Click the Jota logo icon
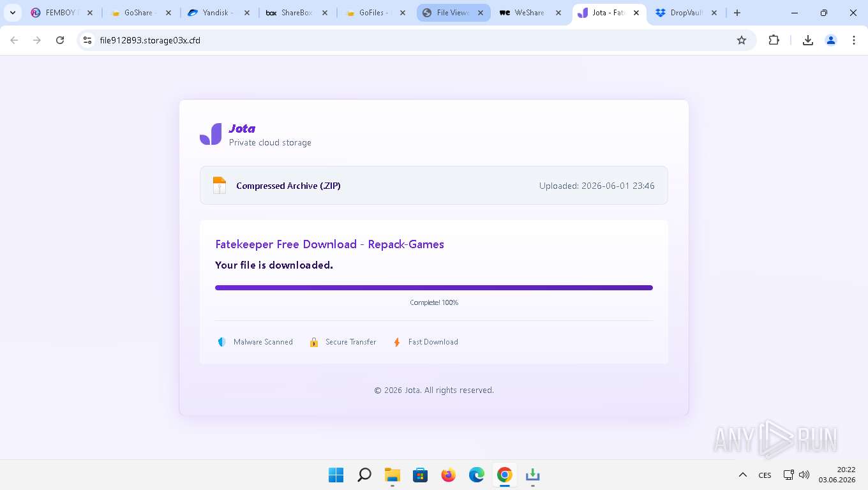The image size is (868, 490). 211,134
